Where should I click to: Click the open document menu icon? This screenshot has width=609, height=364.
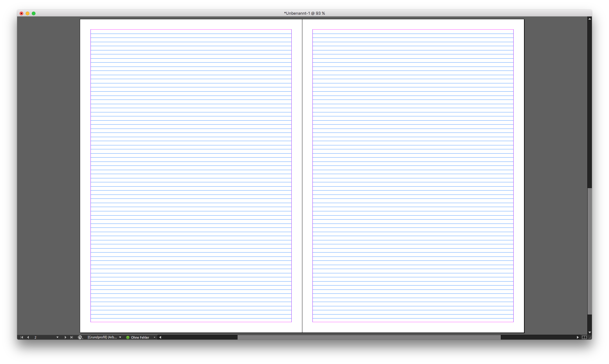80,337
